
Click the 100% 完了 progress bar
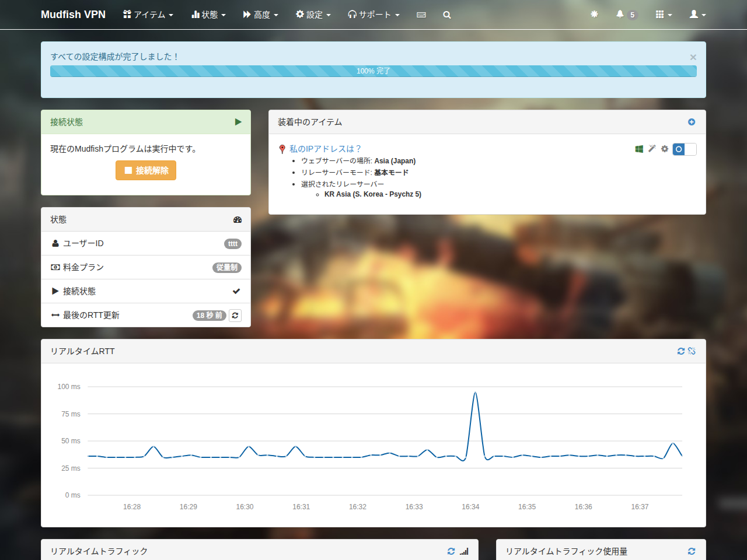click(x=373, y=71)
